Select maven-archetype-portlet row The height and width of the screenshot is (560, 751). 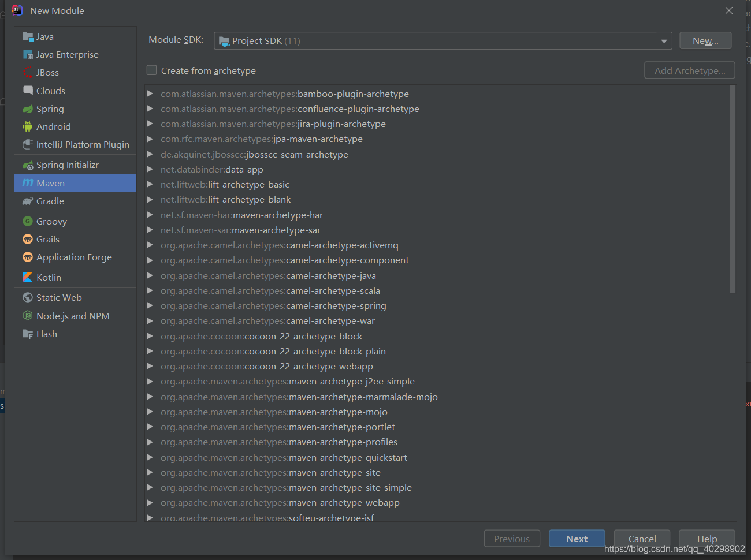click(x=440, y=427)
